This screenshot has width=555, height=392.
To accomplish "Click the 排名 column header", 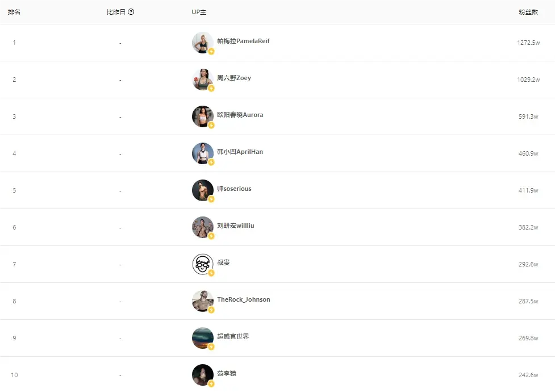I will tap(14, 12).
